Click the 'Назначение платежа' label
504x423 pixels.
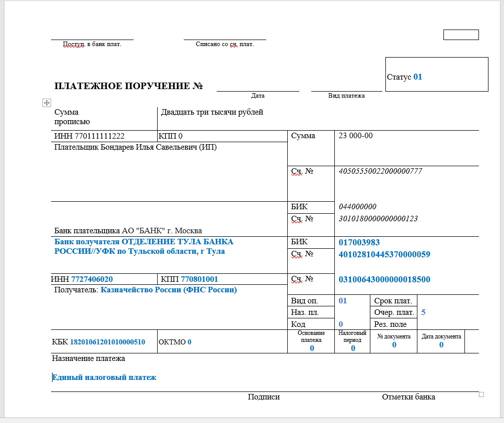pos(89,358)
